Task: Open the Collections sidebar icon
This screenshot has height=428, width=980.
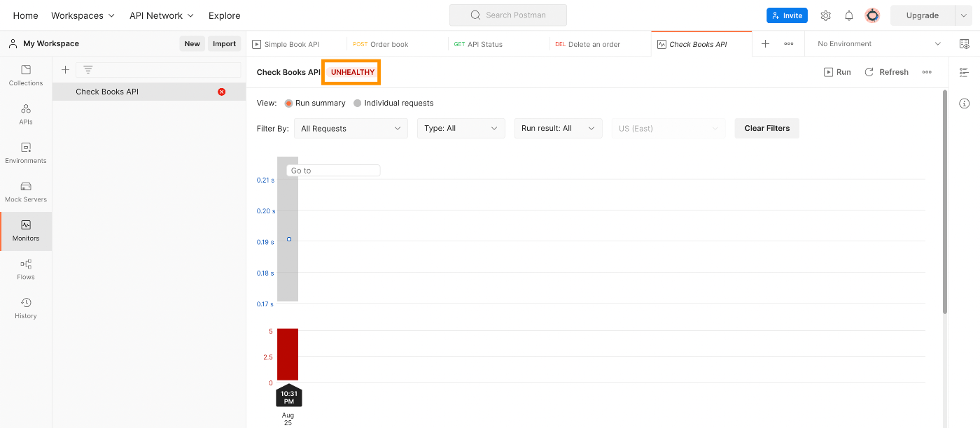Action: click(x=26, y=76)
